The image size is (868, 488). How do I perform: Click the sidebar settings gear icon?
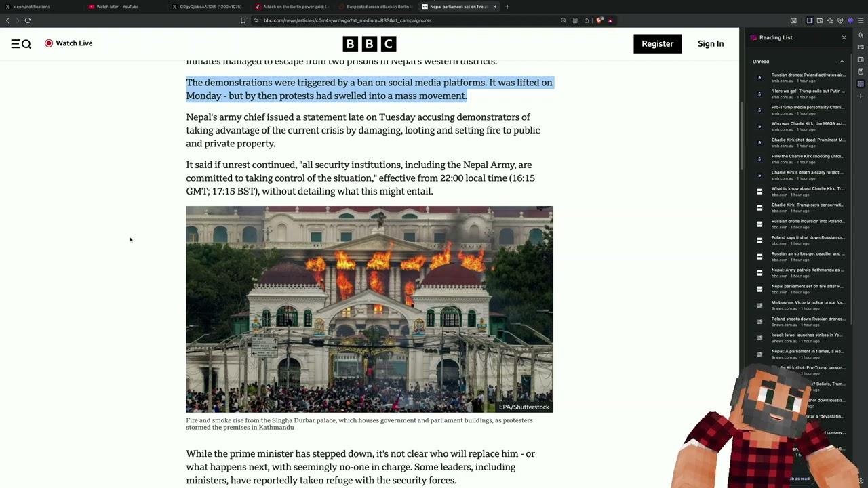coord(861,481)
